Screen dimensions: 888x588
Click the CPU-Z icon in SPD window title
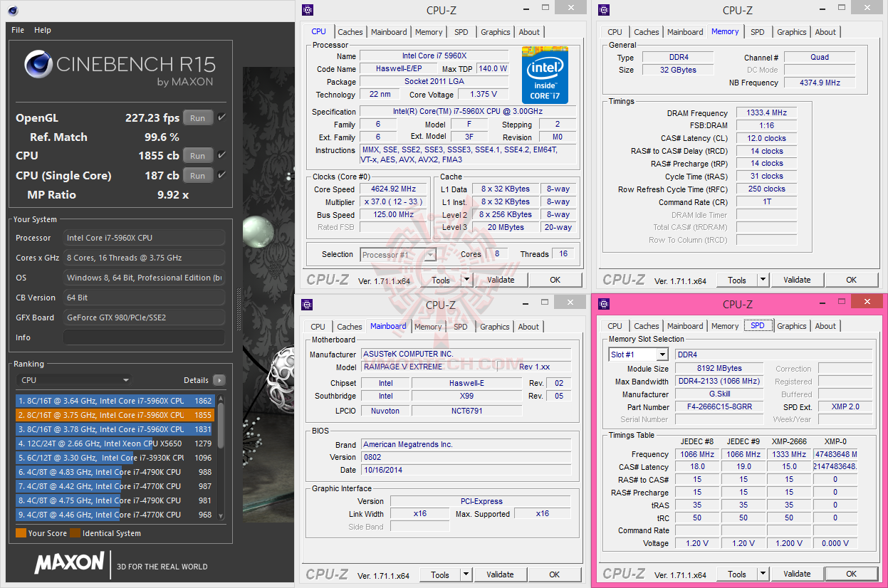603,304
